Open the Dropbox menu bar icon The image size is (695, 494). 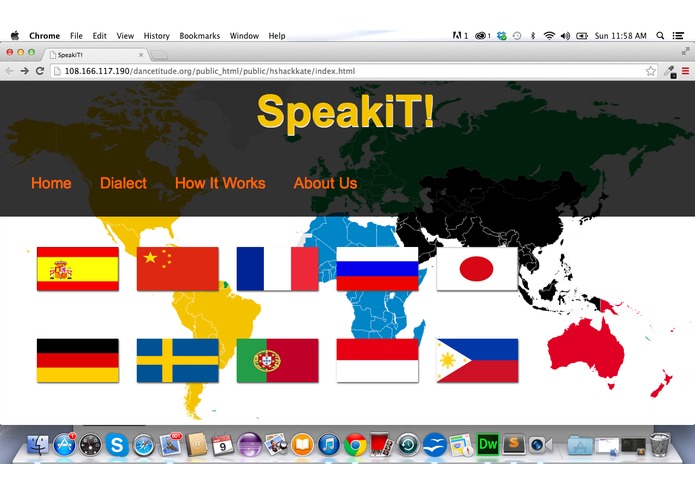502,35
